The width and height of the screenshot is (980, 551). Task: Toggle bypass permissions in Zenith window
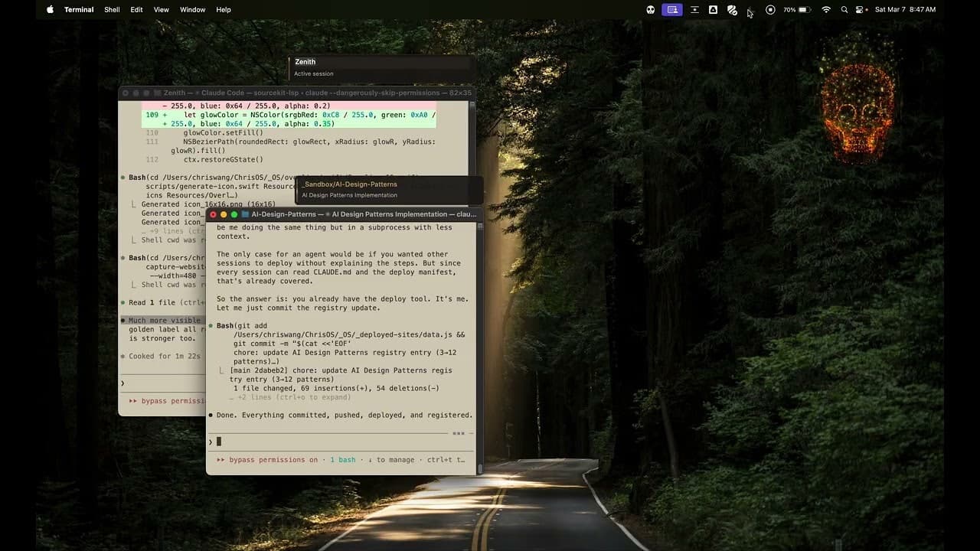pos(162,400)
